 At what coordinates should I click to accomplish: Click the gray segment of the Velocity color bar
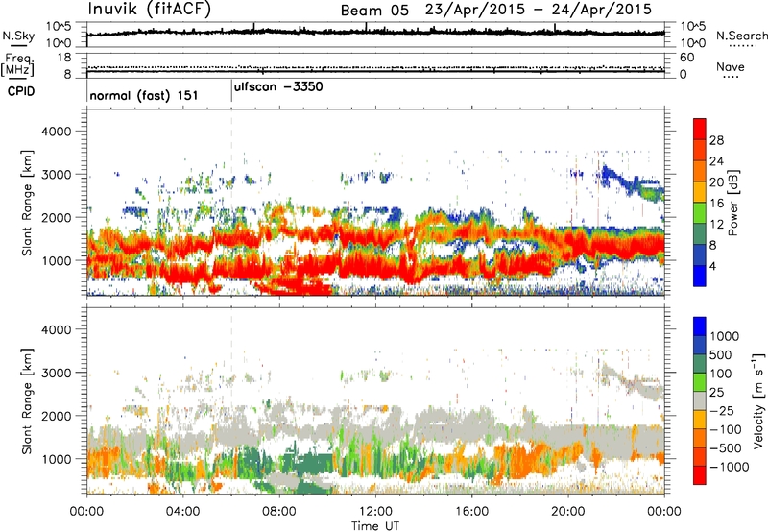(700, 400)
